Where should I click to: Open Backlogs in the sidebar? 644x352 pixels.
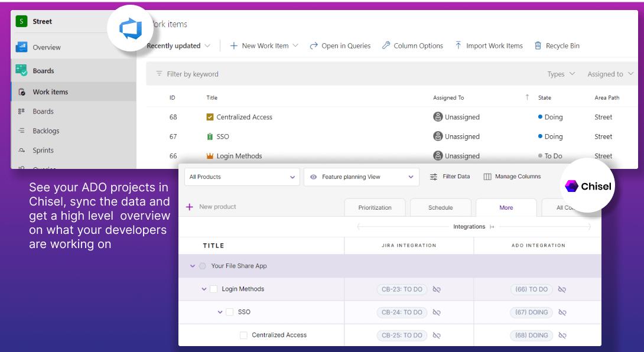(46, 131)
